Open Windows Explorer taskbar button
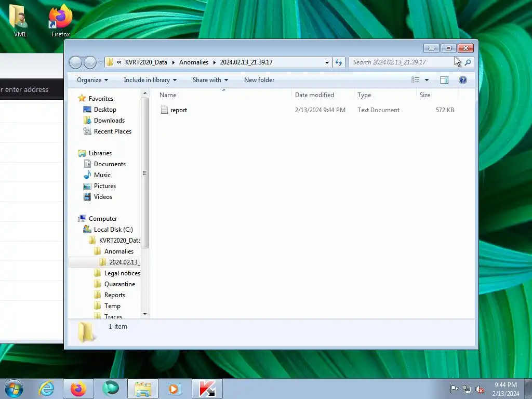This screenshot has height=399, width=532. pyautogui.click(x=143, y=389)
